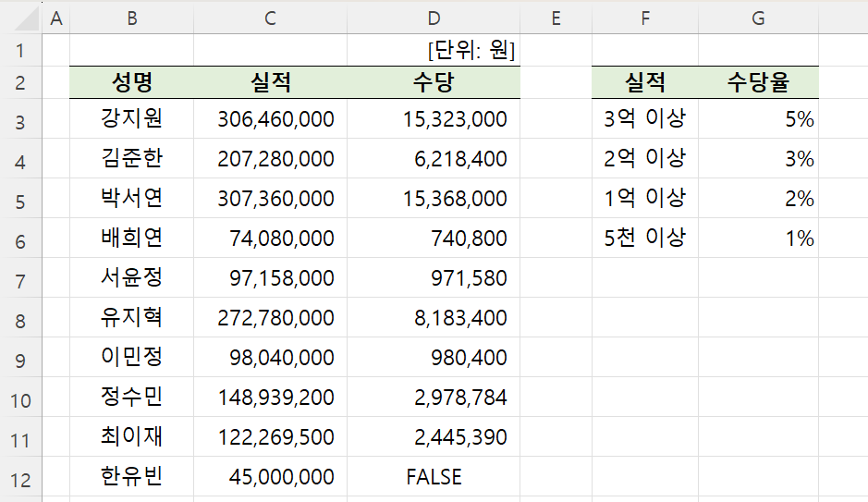Select column C header
The height and width of the screenshot is (502, 868).
pos(270,18)
